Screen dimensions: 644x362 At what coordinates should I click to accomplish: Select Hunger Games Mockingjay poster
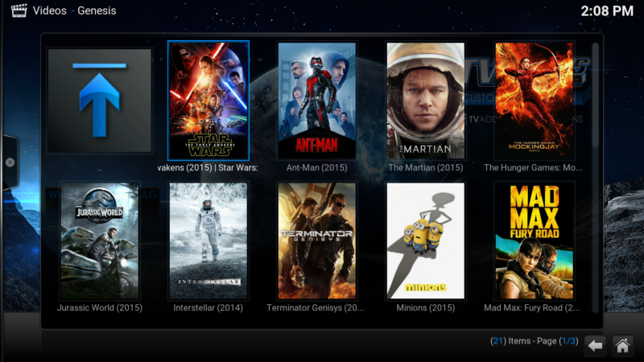[x=534, y=101]
